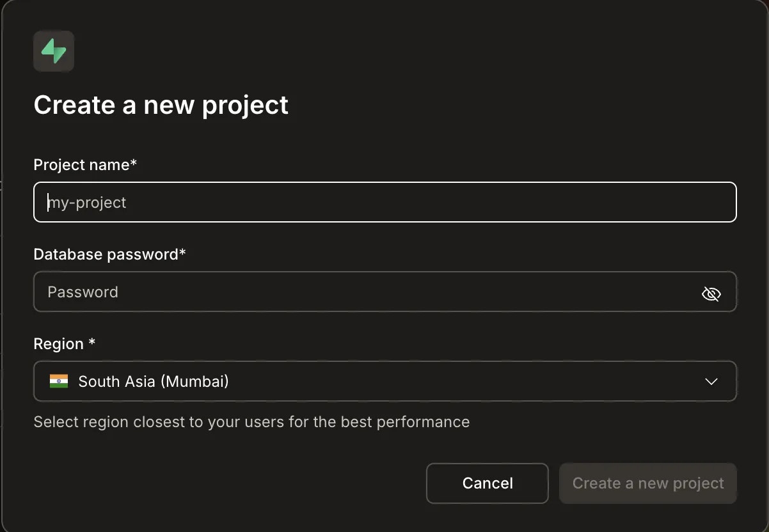Click the region performance hint text
769x532 pixels.
coord(251,421)
